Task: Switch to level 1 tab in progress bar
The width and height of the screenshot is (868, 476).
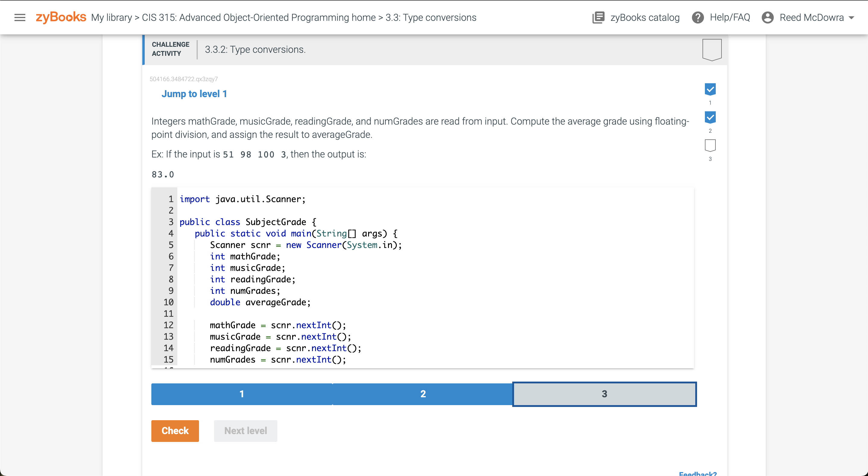Action: 241,394
